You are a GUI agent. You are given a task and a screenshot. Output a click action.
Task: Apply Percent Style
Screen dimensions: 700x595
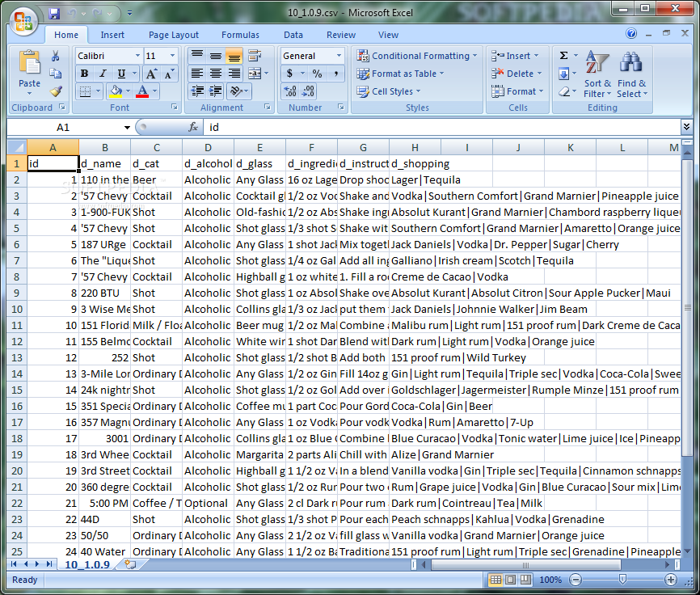point(317,74)
